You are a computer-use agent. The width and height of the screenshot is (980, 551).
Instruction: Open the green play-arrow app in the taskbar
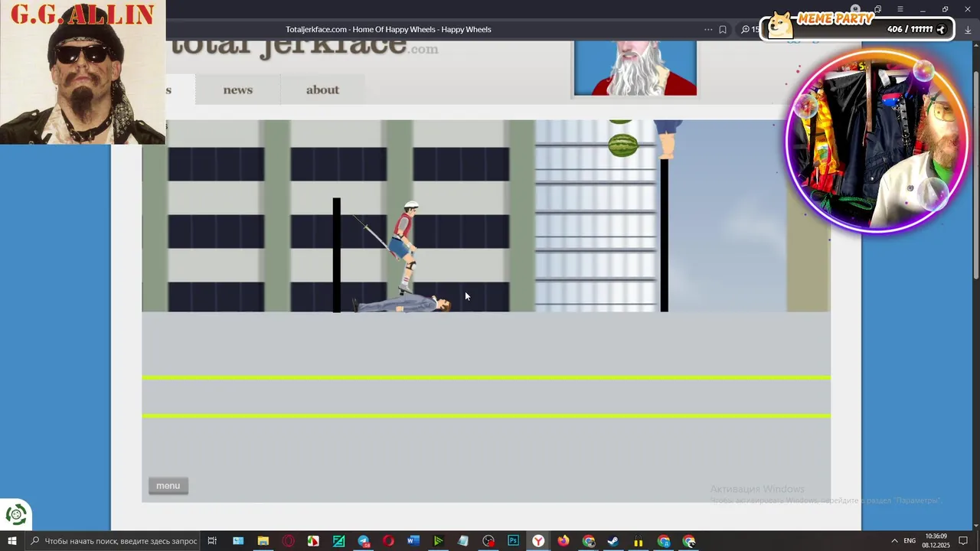(x=438, y=541)
